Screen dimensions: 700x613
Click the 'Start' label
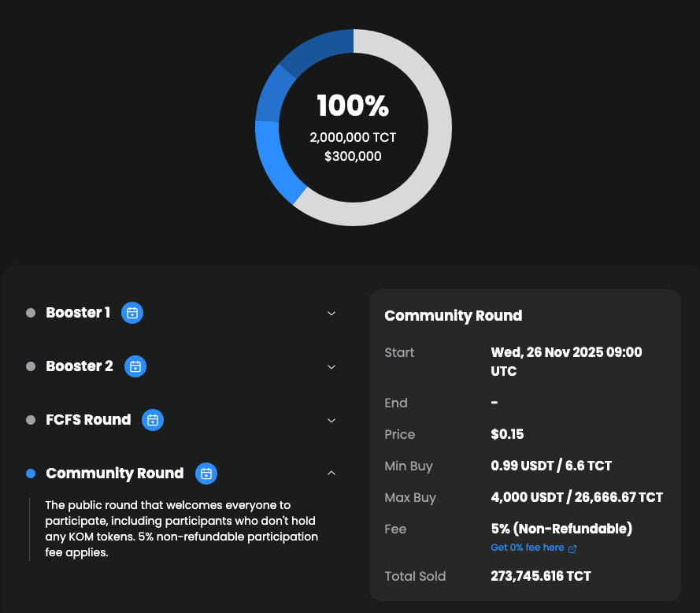[399, 352]
